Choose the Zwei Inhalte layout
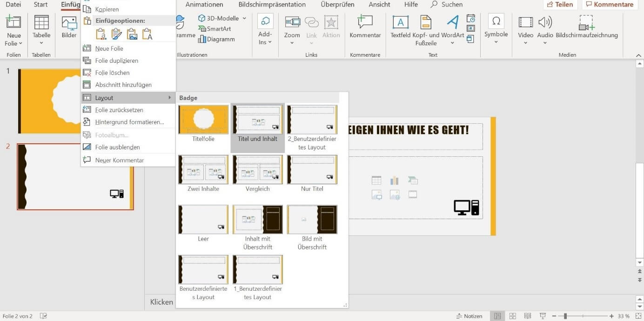Screen dimensions: 644x321 (x=203, y=174)
